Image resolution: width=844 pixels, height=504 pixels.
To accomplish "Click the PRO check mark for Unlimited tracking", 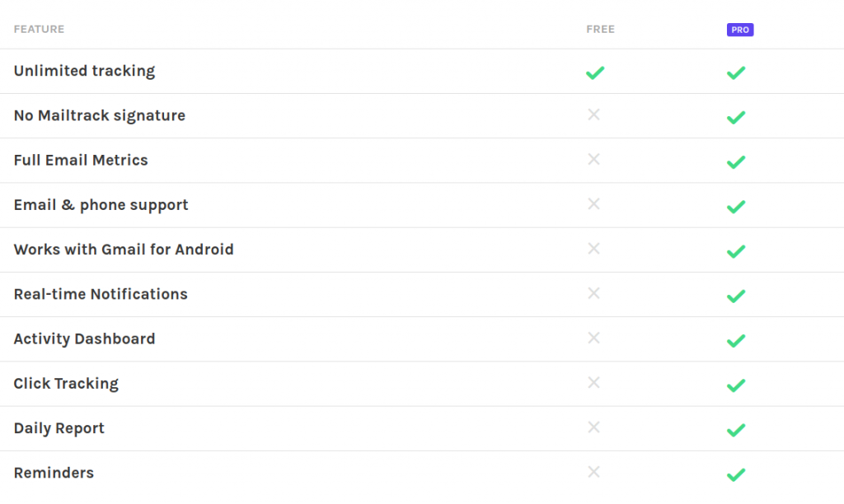I will click(x=736, y=72).
